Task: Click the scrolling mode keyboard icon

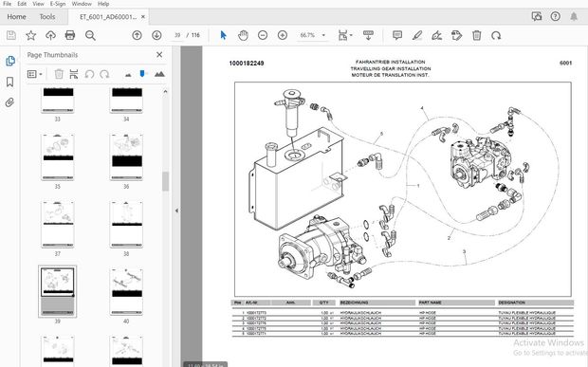Action: tap(368, 35)
